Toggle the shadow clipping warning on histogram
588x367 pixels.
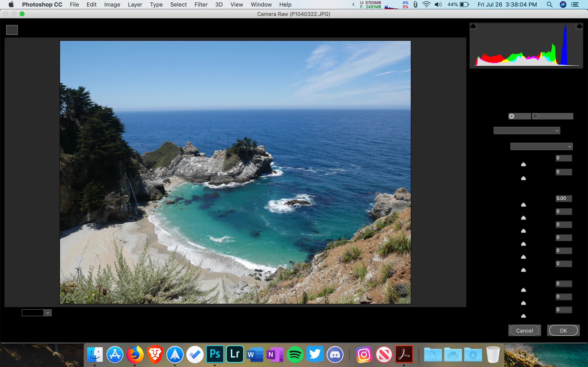(473, 26)
